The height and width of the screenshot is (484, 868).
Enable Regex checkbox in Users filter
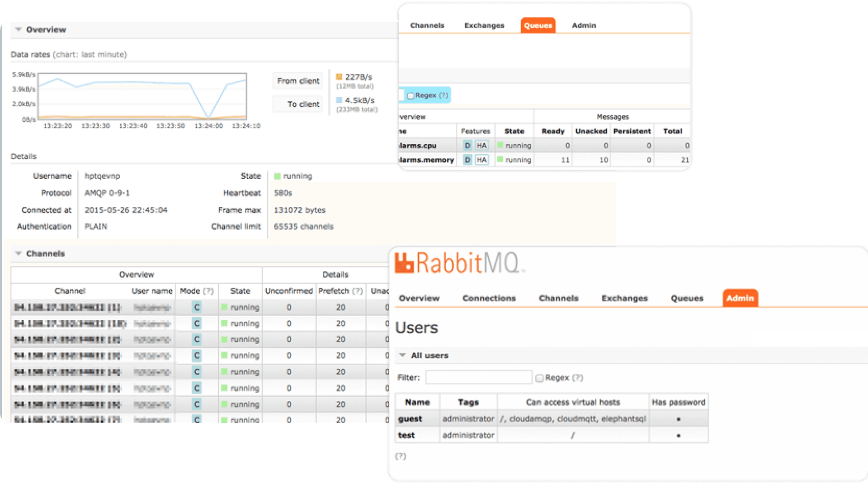pyautogui.click(x=539, y=378)
